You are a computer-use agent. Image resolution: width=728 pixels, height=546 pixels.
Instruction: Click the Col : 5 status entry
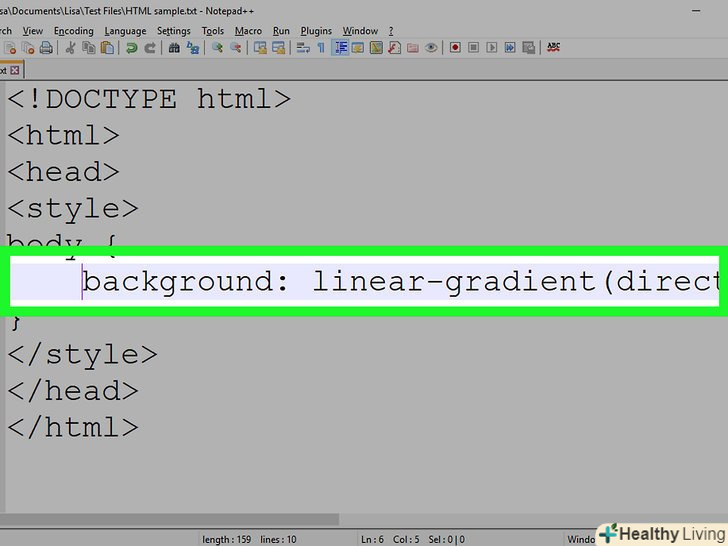tap(406, 540)
